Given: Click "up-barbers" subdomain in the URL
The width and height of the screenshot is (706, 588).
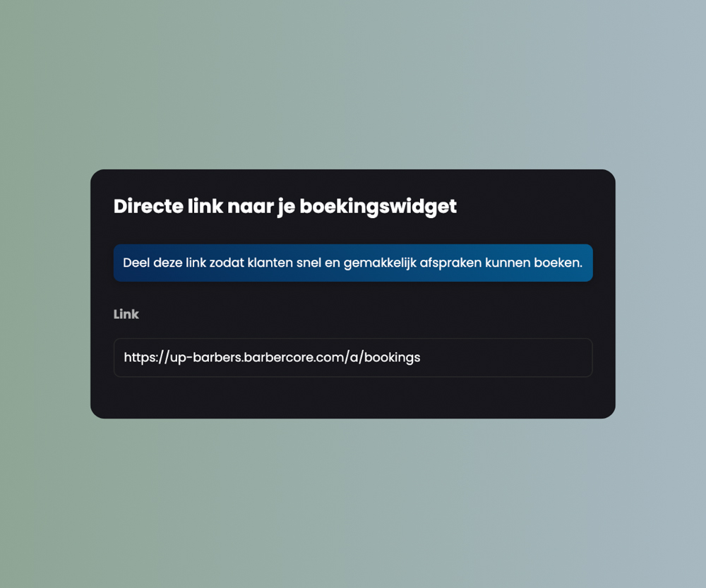Looking at the screenshot, I should tap(206, 358).
